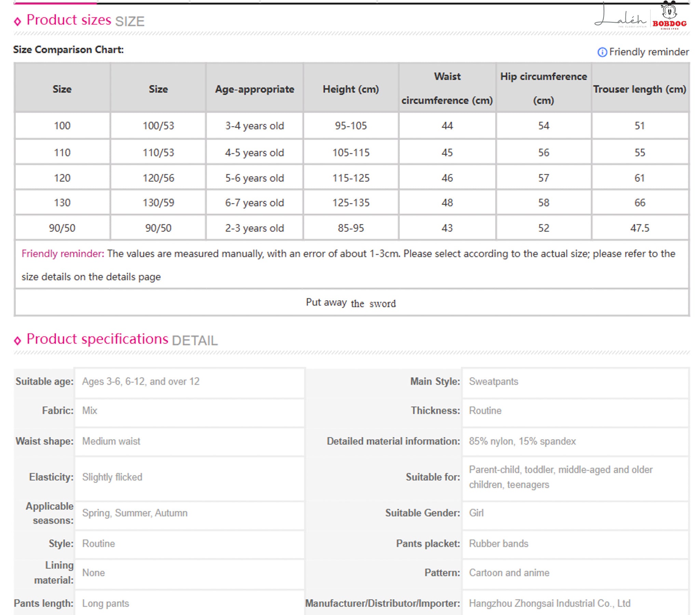Screen dimensions: 700x615
Task: Click the height cell '115-125'
Action: (351, 178)
